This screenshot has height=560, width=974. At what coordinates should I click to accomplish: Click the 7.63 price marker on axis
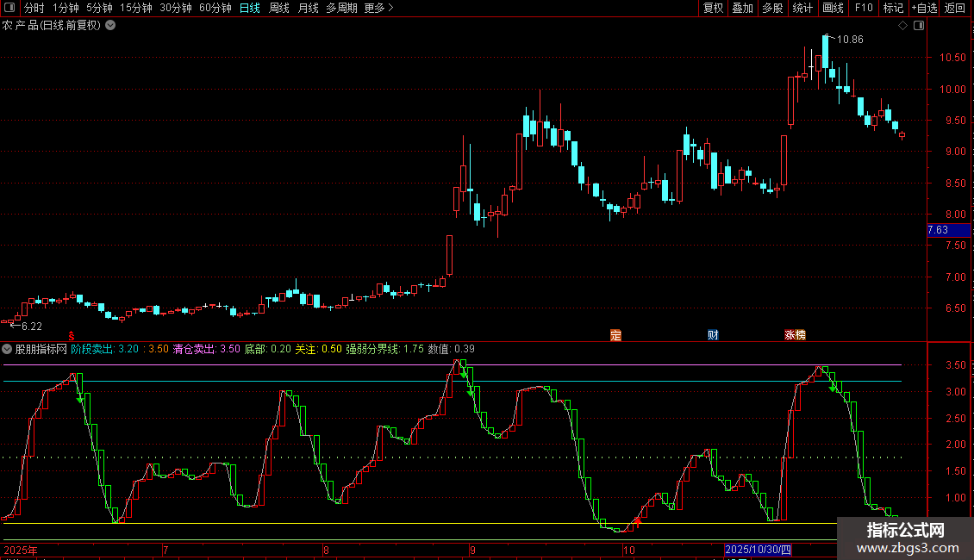(x=948, y=230)
